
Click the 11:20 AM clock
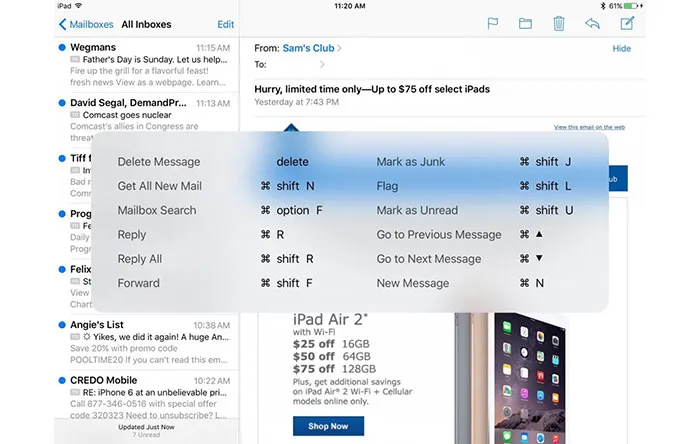[x=350, y=6]
